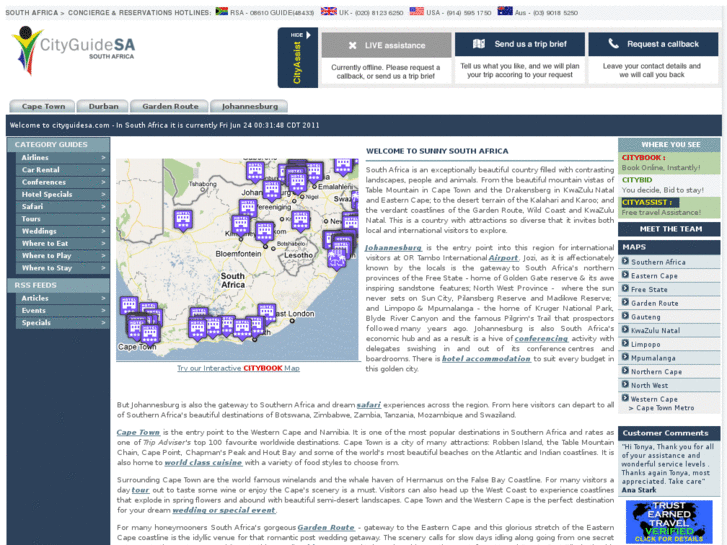Open the conferencing link
727x545 pixels.
tap(541, 339)
